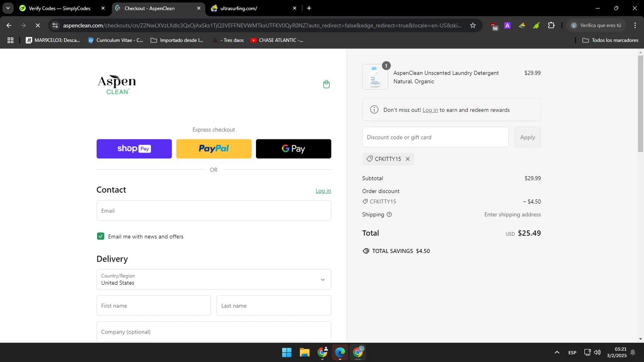Open the Chrome three-dot menu
644x362 pixels.
[x=635, y=25]
